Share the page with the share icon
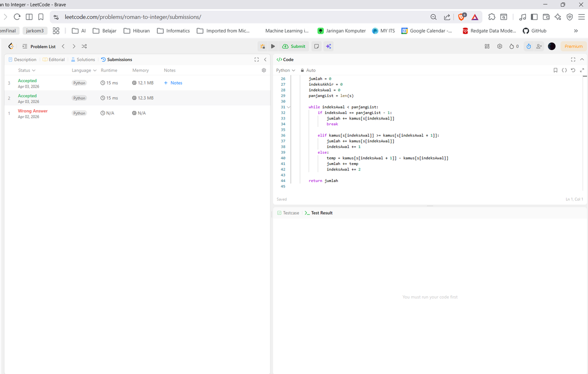 [x=447, y=17]
